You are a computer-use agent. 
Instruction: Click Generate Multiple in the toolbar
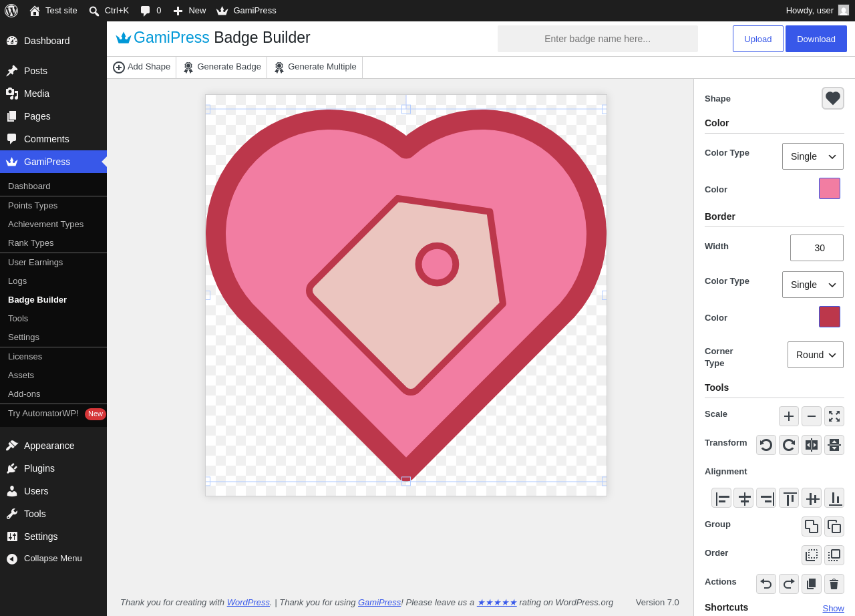point(315,67)
